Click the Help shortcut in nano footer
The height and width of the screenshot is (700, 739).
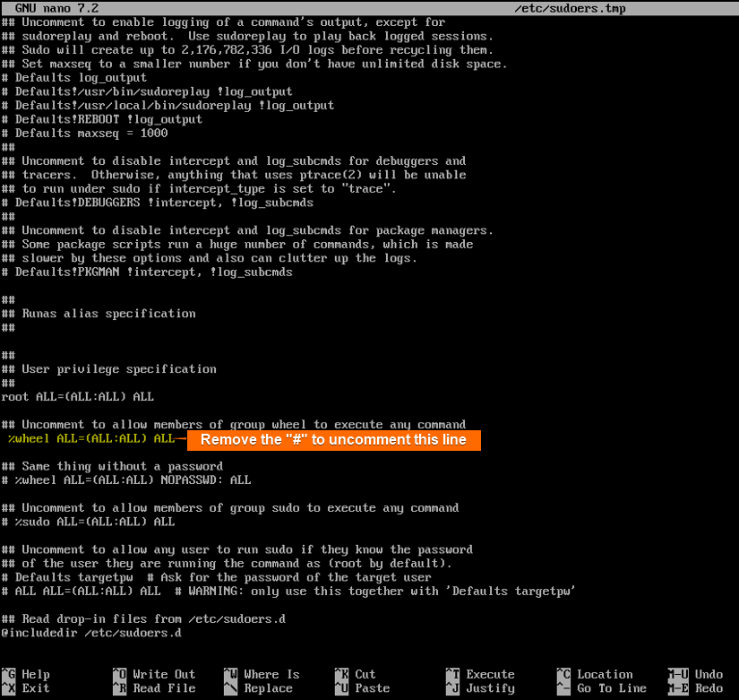[25, 674]
